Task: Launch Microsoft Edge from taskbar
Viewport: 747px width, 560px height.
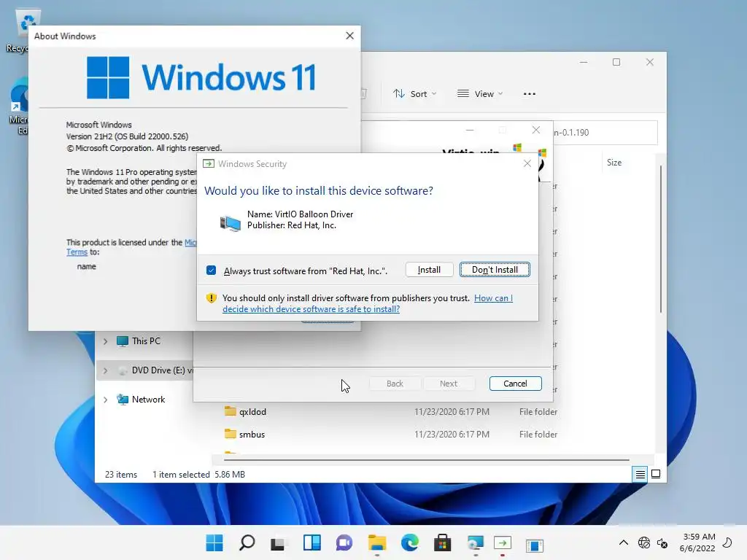Action: [x=409, y=542]
